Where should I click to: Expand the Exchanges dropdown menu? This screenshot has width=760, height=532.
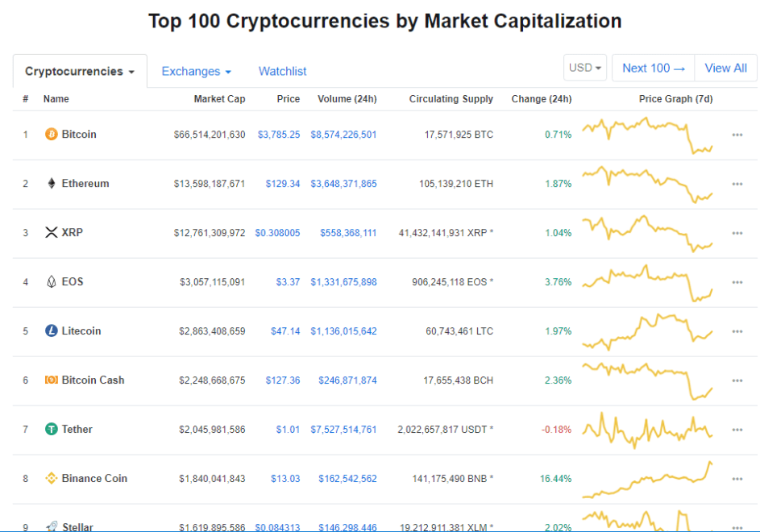(x=196, y=72)
